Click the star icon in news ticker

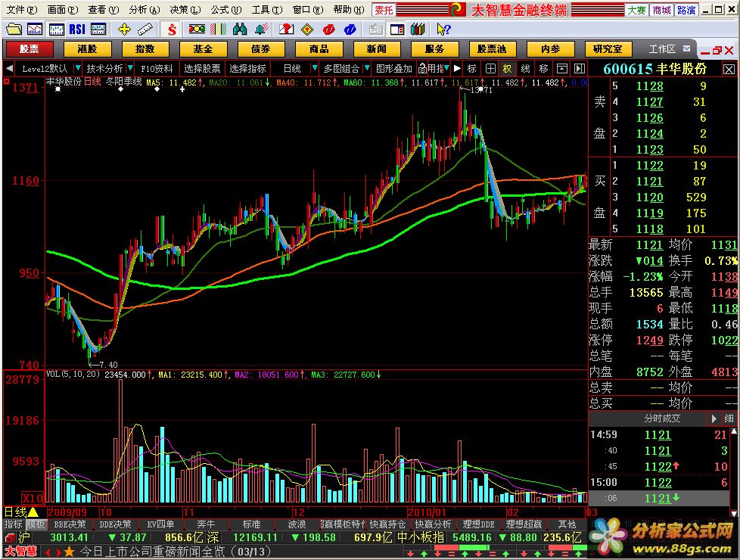click(70, 552)
